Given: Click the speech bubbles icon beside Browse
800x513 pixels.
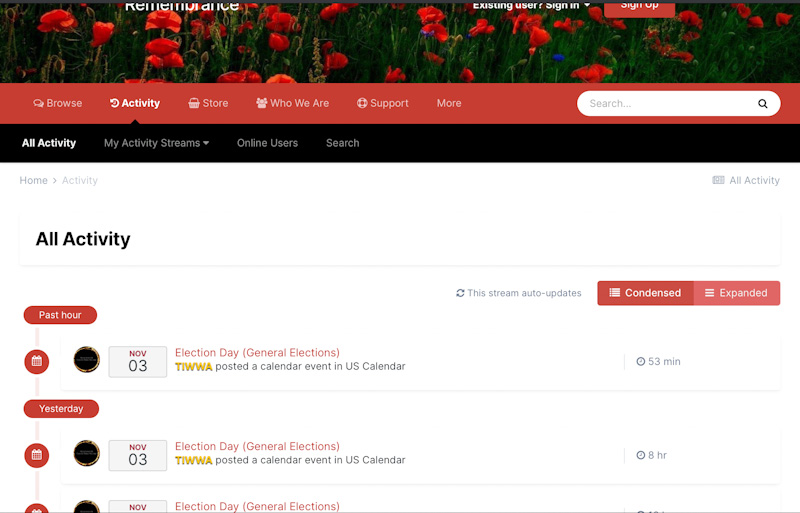Looking at the screenshot, I should pos(38,103).
